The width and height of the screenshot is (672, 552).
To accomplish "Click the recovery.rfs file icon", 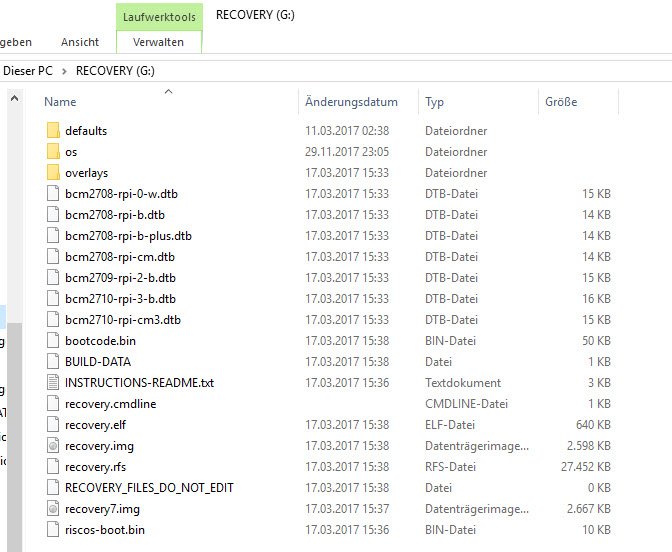I will click(53, 466).
